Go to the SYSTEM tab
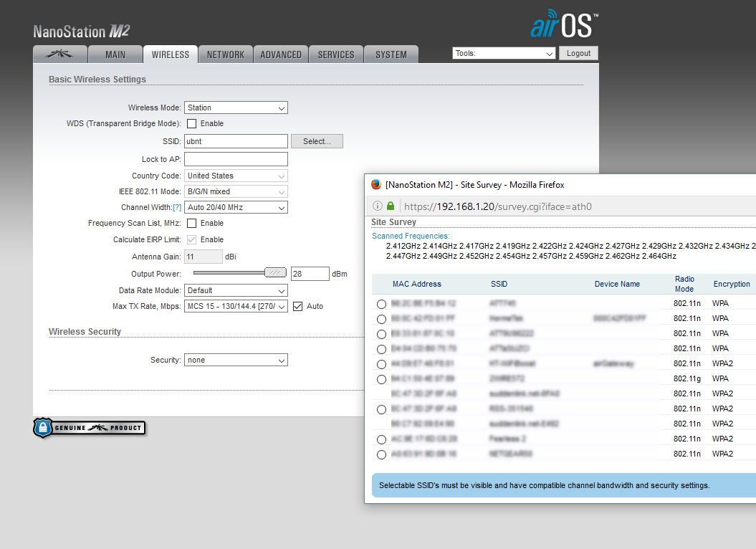 pos(391,54)
